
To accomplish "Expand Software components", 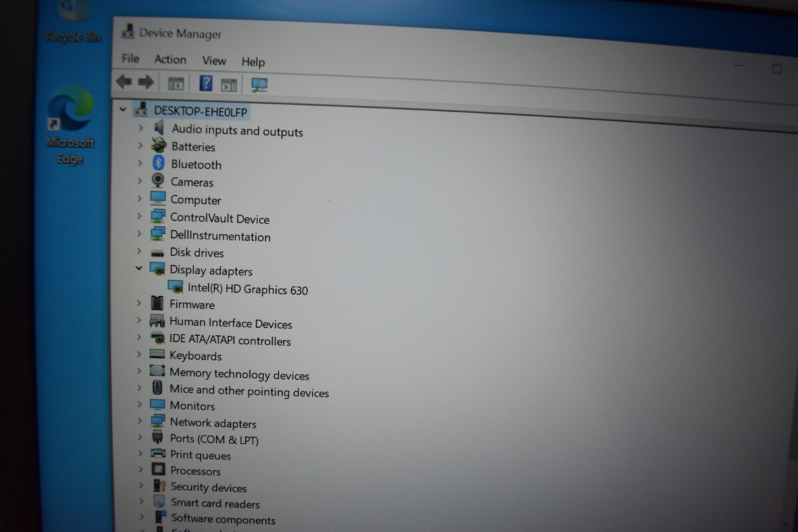I will (142, 516).
